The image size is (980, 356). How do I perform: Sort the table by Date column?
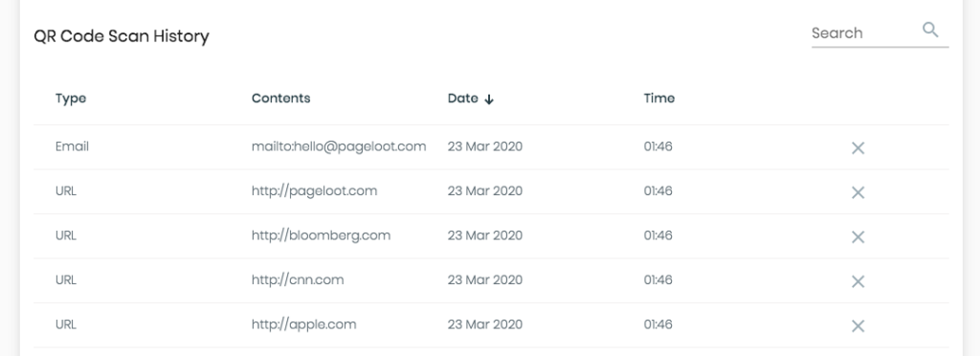click(462, 98)
